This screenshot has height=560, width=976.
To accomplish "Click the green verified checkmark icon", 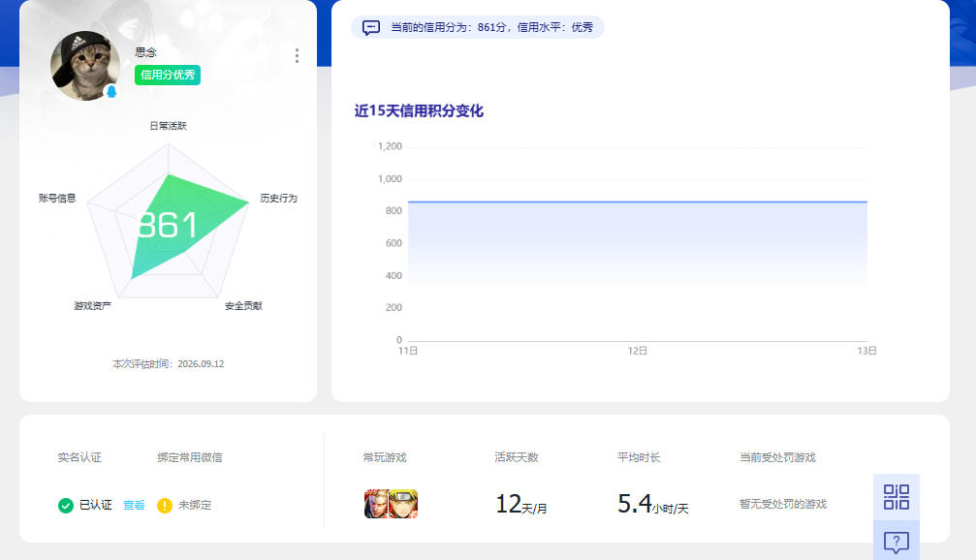I will click(65, 505).
